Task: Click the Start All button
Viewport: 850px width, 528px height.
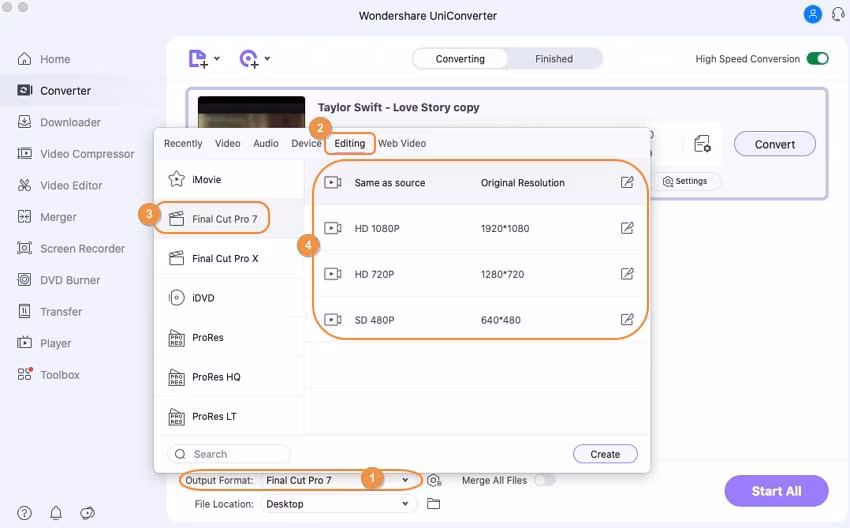Action: point(776,491)
